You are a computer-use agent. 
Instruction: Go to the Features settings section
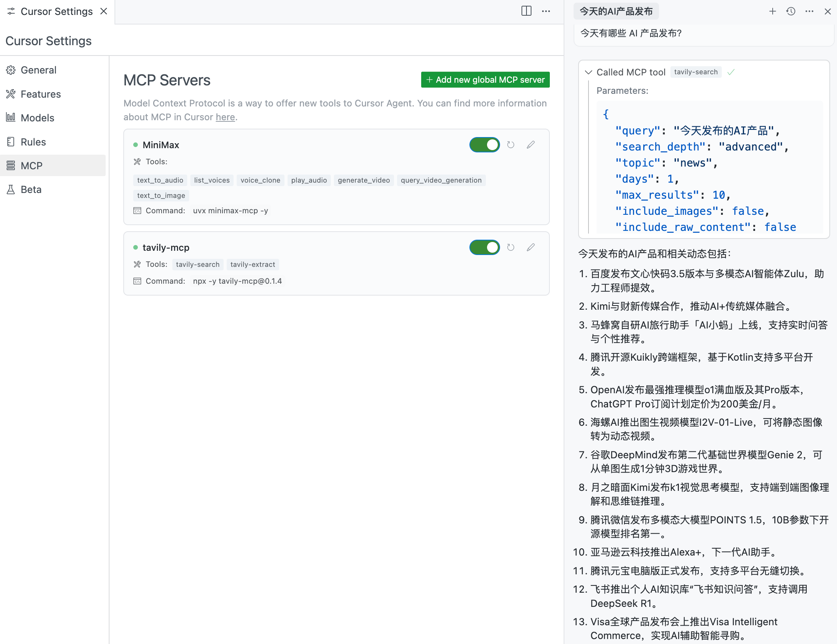click(41, 94)
